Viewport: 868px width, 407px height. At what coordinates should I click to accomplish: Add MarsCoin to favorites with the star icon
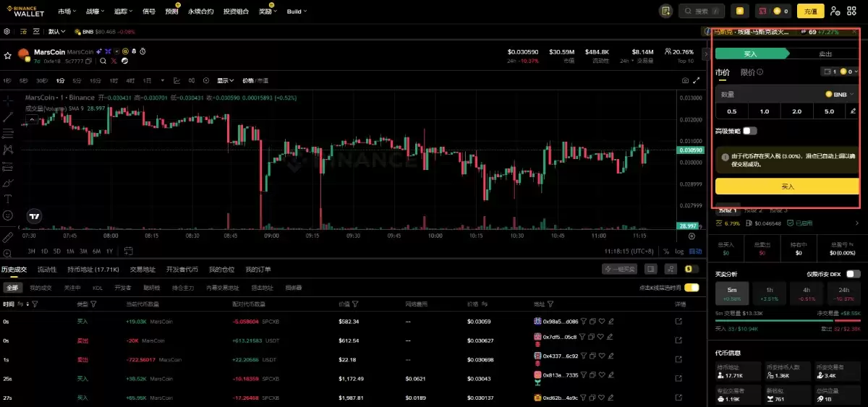(8, 55)
